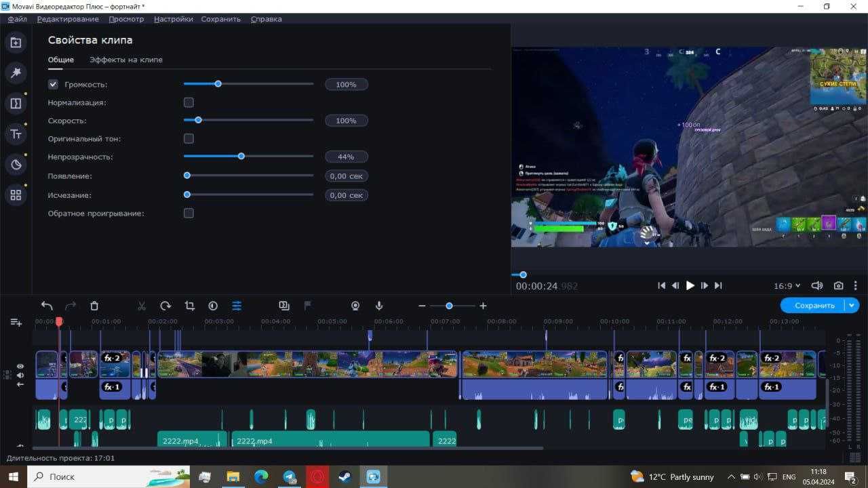Open the dropdown arrow beside Сохранить button
Screen dimensions: 868x488
(852, 306)
